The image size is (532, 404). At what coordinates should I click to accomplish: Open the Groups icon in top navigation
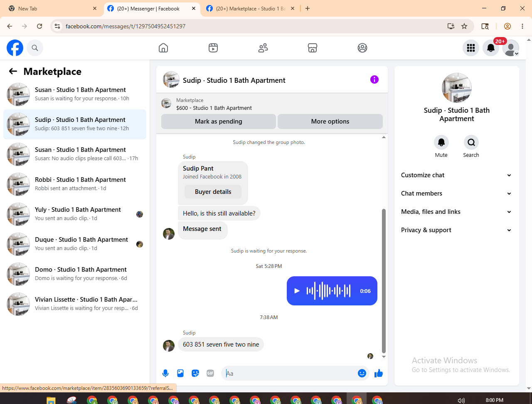(x=362, y=48)
